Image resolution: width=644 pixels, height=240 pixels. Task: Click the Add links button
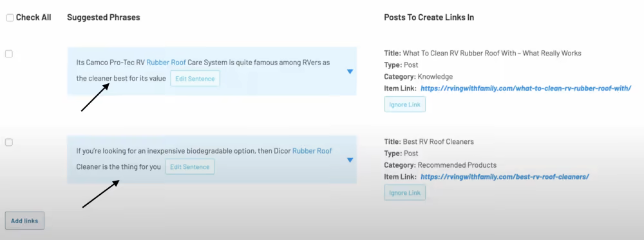(24, 221)
